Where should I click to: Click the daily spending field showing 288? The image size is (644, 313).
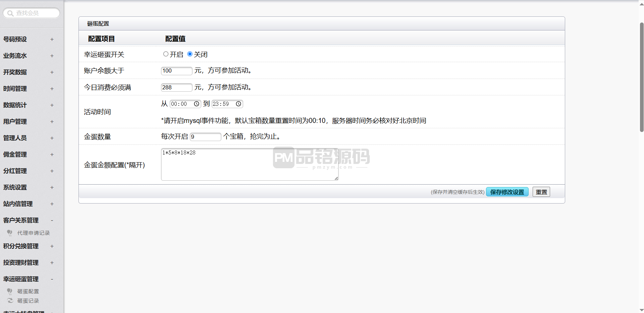[x=177, y=87]
